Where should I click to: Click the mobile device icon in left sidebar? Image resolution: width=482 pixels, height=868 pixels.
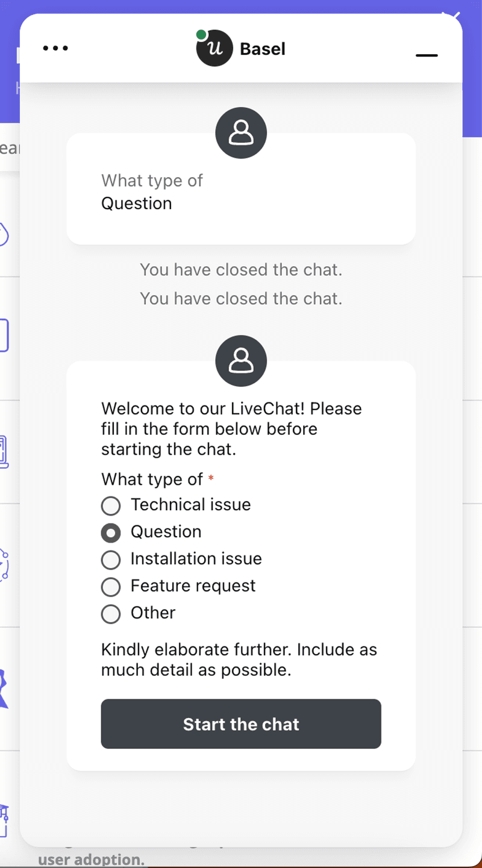click(x=4, y=452)
